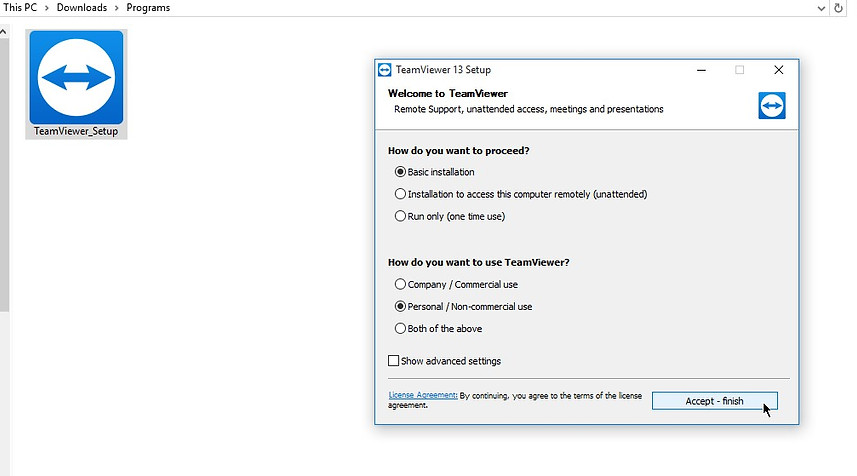857x476 pixels.
Task: Choose Installation to access this computer remotely
Action: click(x=521, y=194)
